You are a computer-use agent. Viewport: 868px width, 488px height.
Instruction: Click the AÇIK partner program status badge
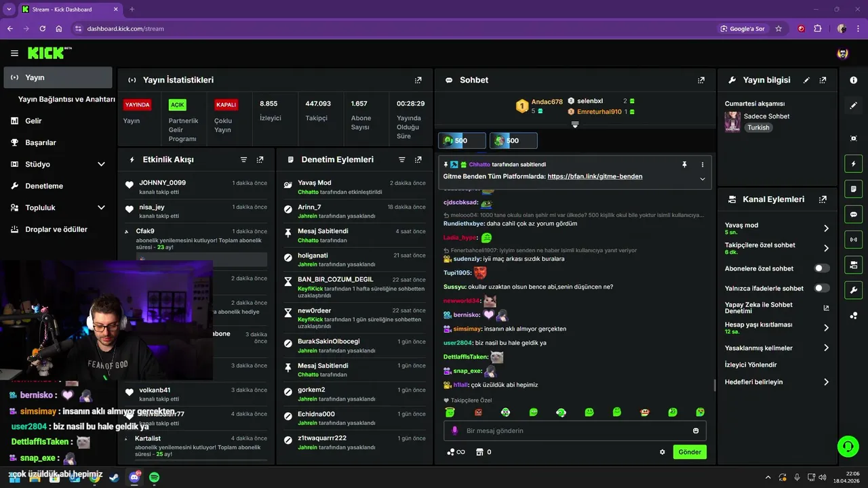tap(178, 105)
